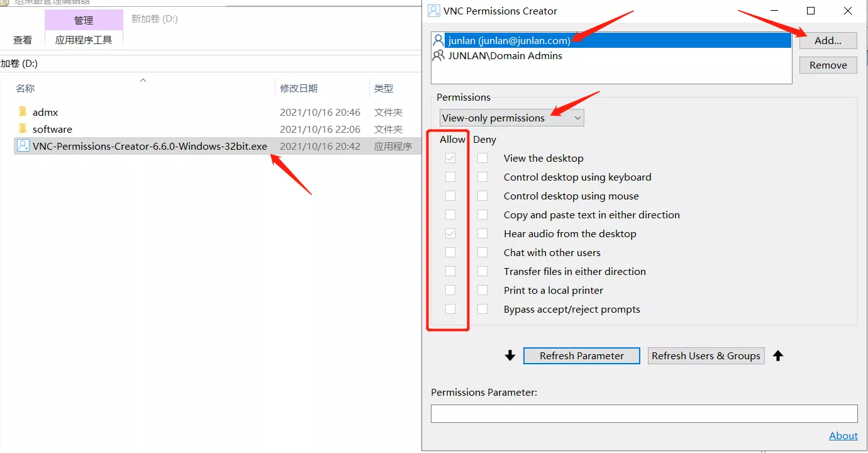Tick Deny for Transfer files in either direction
The height and width of the screenshot is (453, 868).
(x=482, y=272)
